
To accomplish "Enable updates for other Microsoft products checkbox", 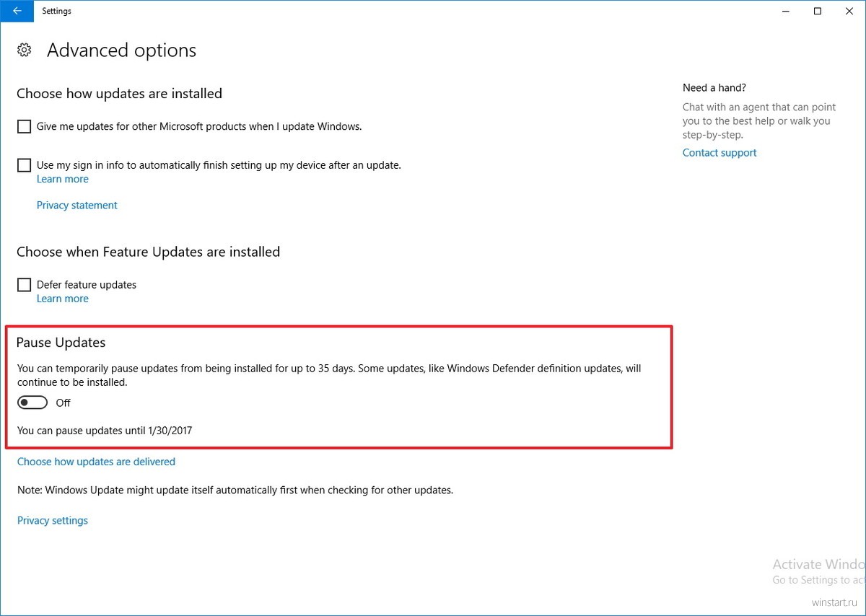I will 24,126.
